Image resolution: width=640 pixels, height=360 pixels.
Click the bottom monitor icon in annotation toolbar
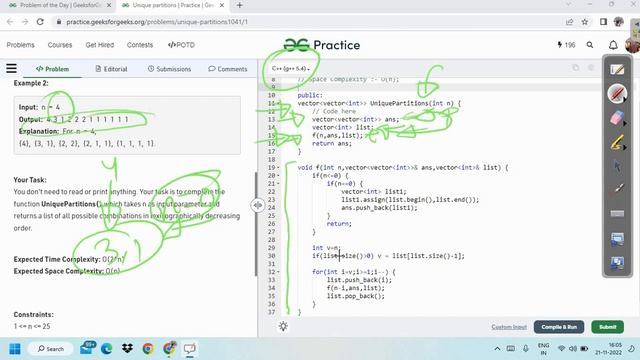click(617, 262)
